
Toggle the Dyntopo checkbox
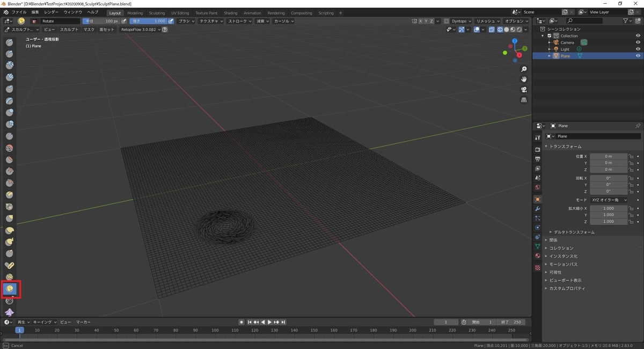tap(446, 21)
